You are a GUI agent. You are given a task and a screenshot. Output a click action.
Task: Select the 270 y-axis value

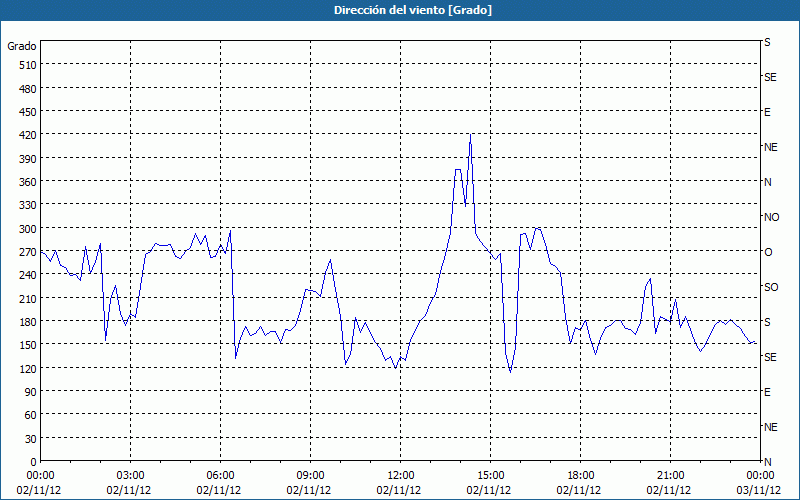pos(28,252)
